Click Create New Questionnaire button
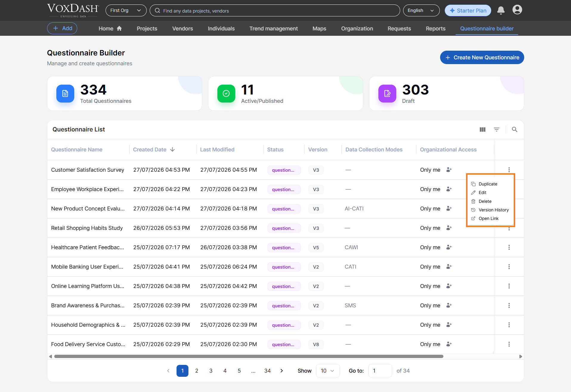This screenshot has height=392, width=571. pyautogui.click(x=482, y=58)
